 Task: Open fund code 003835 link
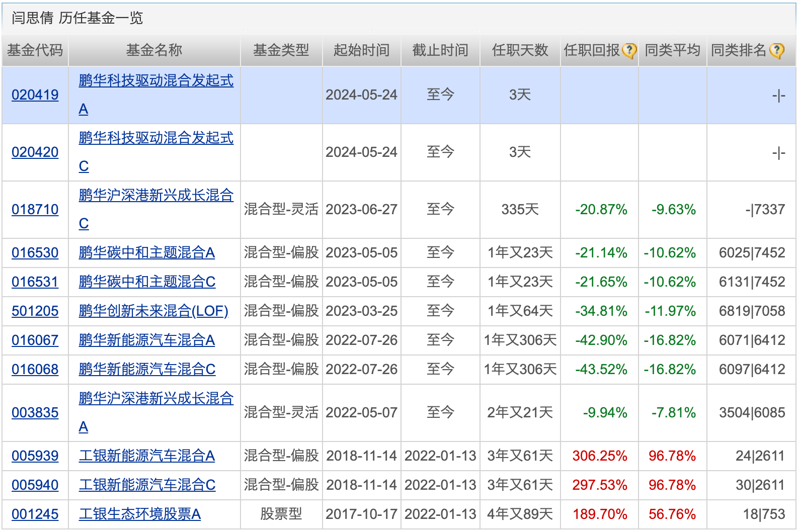tap(35, 412)
